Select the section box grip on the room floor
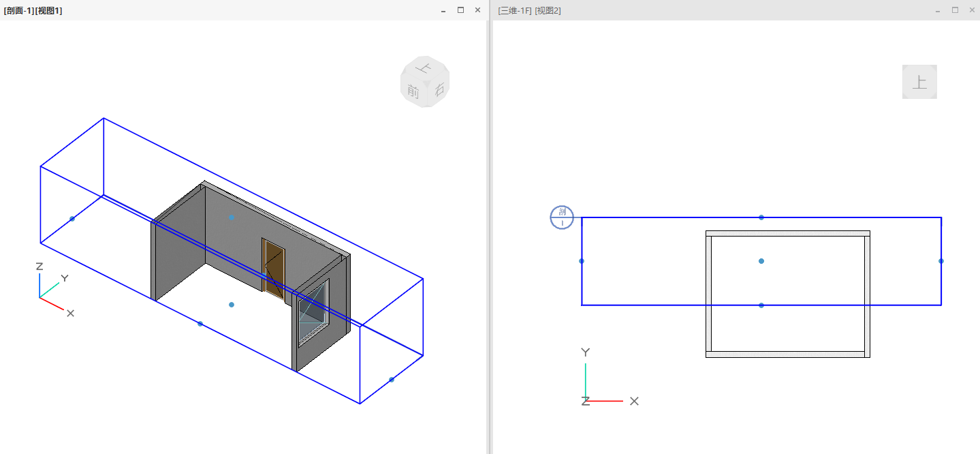 pyautogui.click(x=232, y=305)
